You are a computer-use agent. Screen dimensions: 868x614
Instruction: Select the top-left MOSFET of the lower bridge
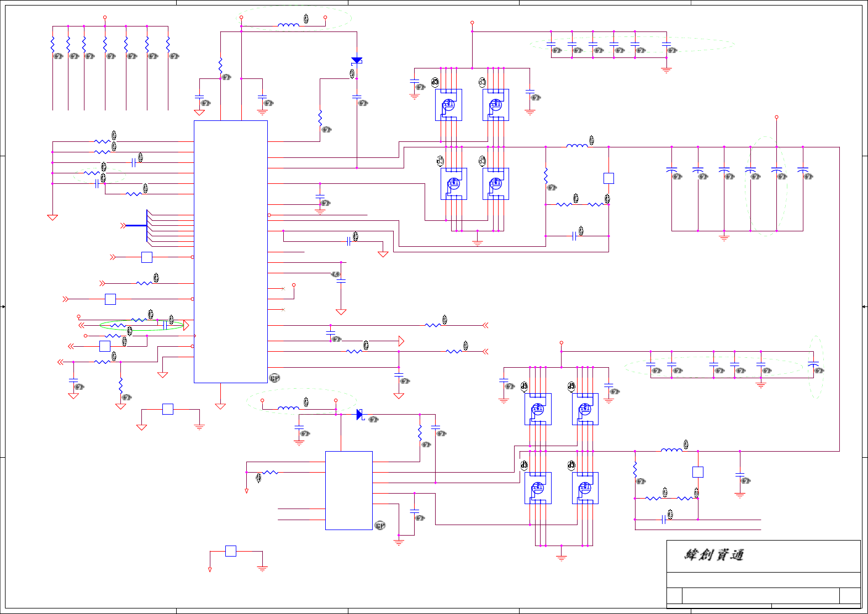click(x=538, y=409)
